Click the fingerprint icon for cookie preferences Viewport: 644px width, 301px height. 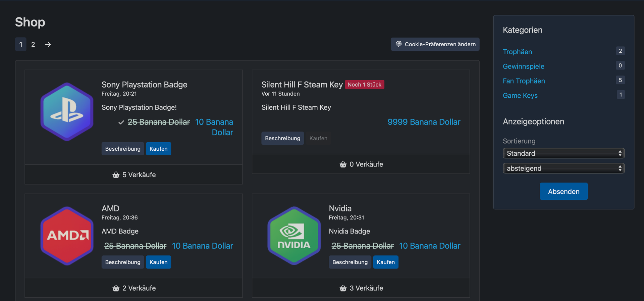[x=399, y=44]
